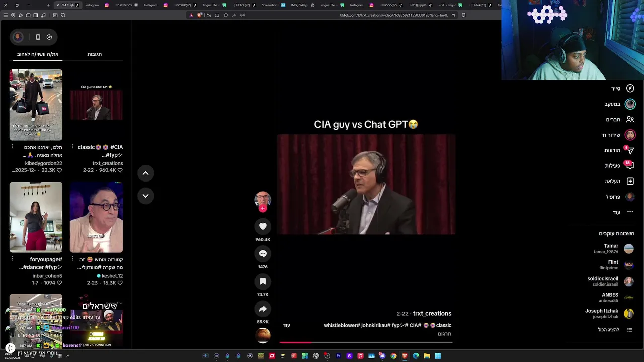The height and width of the screenshot is (362, 644).
Task: Switch to You may like (את/ה עשוי/ה לאהוב) tab
Action: (38, 54)
